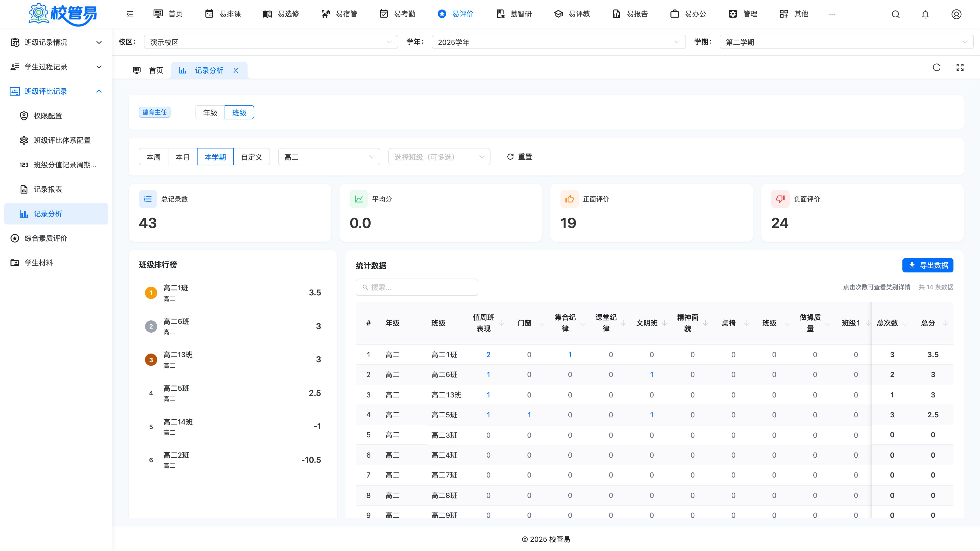Click third place medal for 高二13班
980x551 pixels.
click(x=151, y=360)
